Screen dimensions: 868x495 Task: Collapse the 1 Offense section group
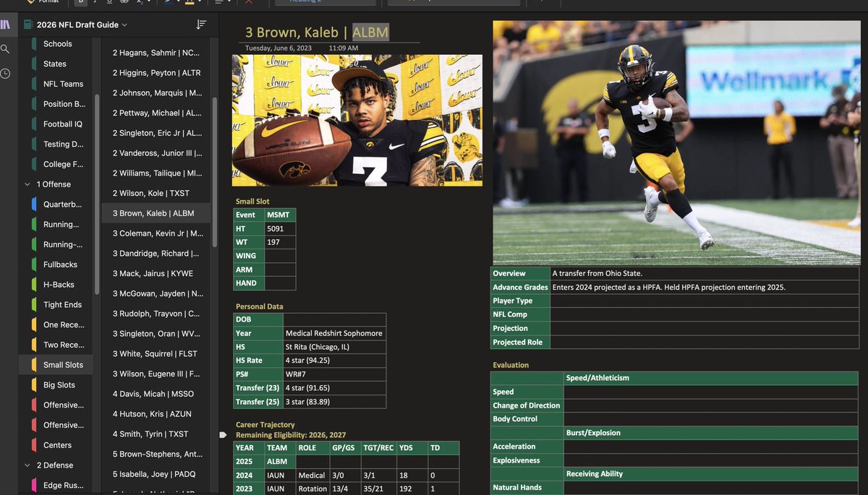click(28, 184)
